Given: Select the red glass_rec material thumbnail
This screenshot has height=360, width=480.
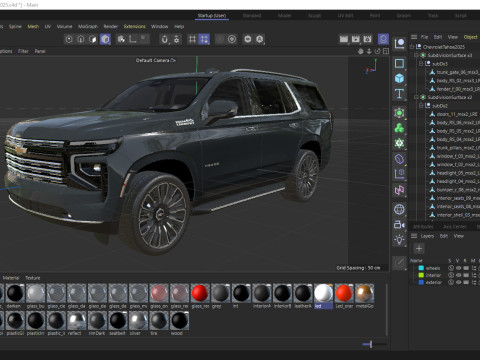Looking at the screenshot, I should [200, 293].
